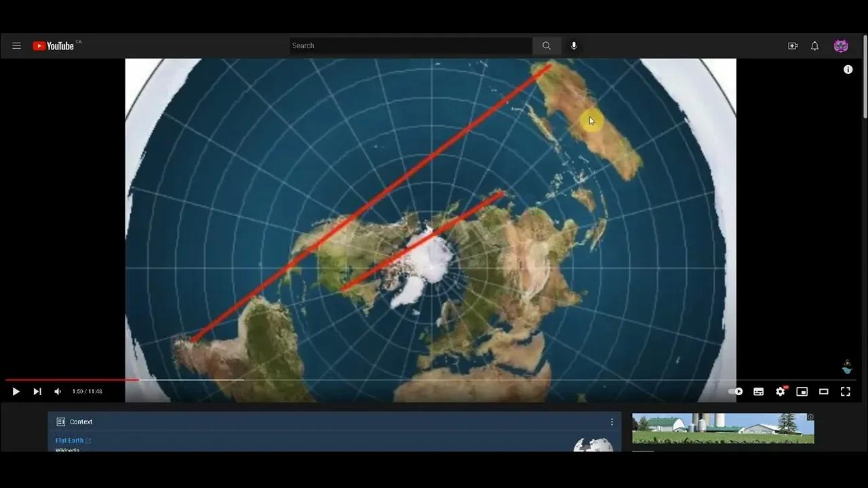The width and height of the screenshot is (868, 488).
Task: Click the farm video thumbnail preview
Action: tap(723, 428)
